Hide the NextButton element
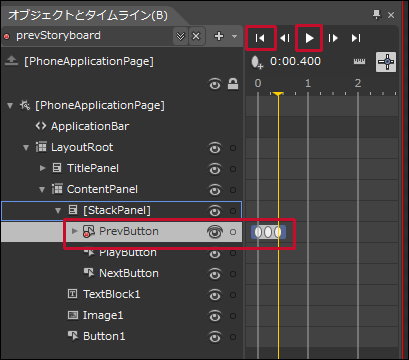 (x=215, y=274)
